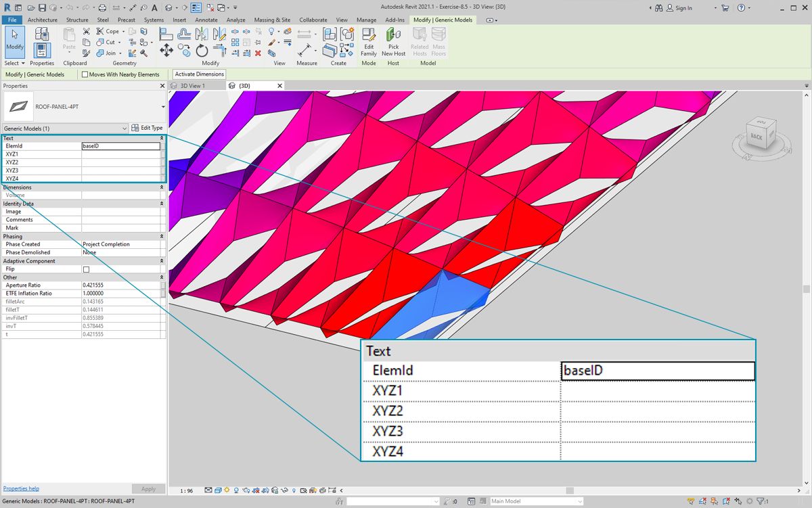Click the Move tool icon

(x=166, y=51)
